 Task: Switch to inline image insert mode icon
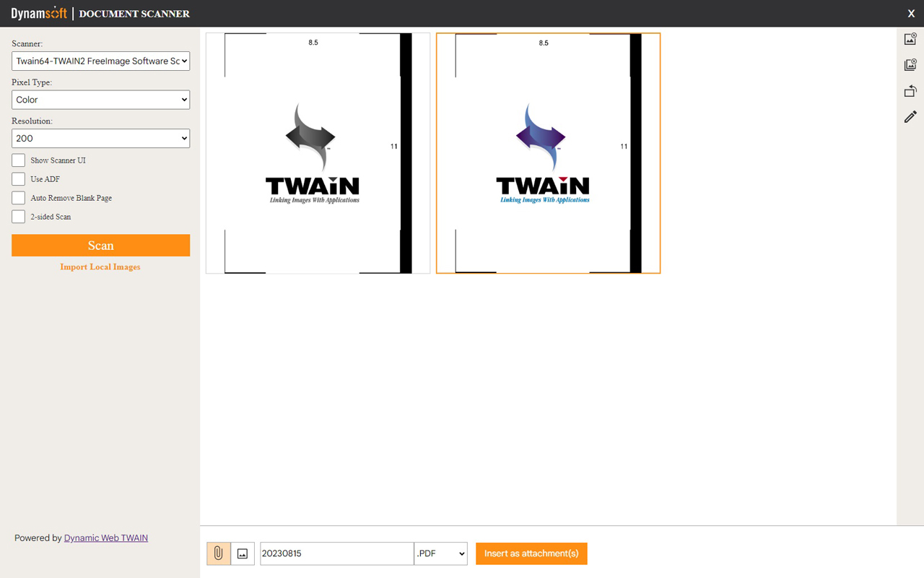(x=243, y=553)
